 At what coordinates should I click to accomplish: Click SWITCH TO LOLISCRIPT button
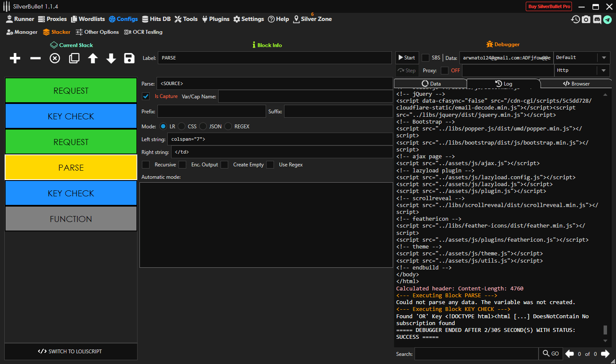coord(71,352)
